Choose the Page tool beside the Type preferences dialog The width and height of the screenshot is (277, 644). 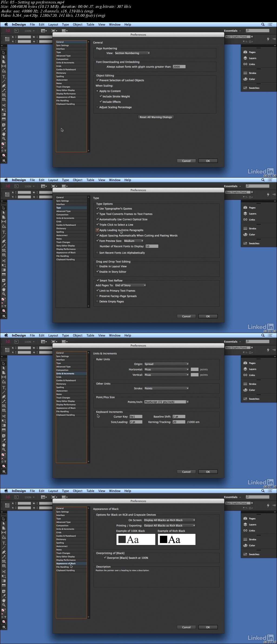[x=4, y=217]
